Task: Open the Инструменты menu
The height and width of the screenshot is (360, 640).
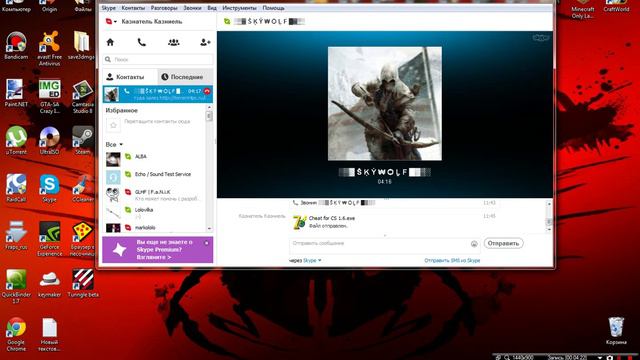Action: click(x=240, y=8)
